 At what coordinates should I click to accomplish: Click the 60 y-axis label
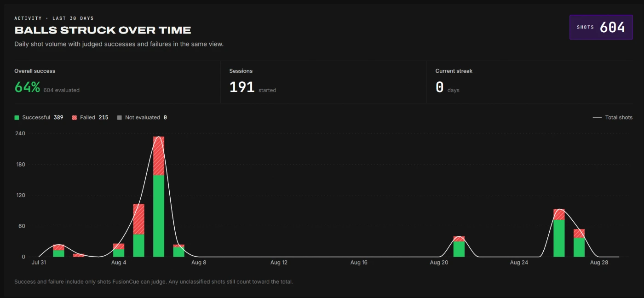22,226
